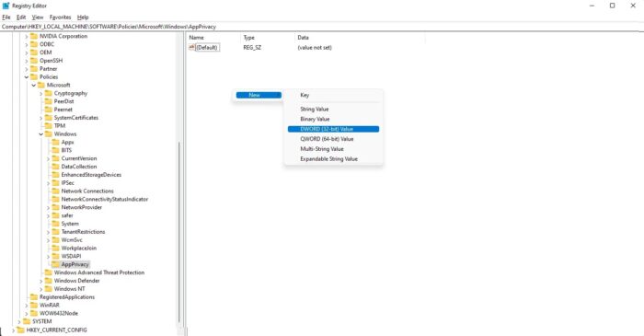Expand the SystemCertificates key
Screen dimensions: 644x336
(41, 118)
